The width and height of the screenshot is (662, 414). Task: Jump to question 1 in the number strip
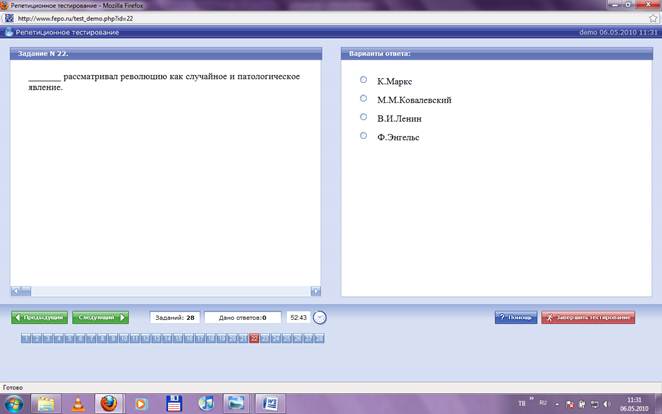point(26,338)
